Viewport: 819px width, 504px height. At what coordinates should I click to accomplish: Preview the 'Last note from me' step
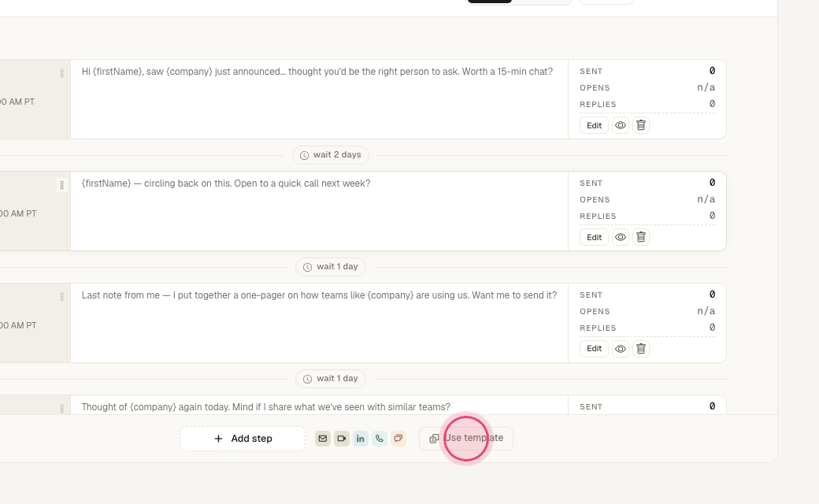[621, 349]
